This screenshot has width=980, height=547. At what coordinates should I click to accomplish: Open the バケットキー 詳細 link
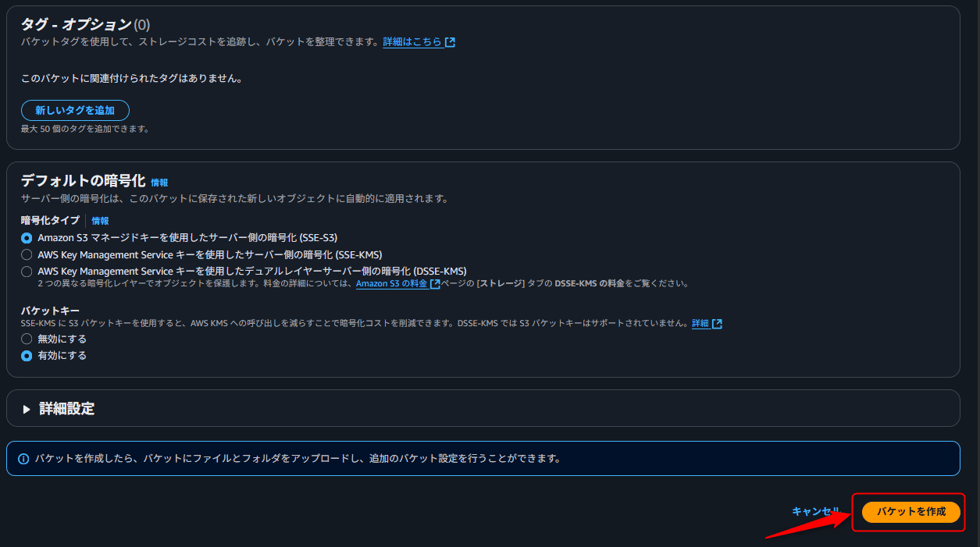700,323
